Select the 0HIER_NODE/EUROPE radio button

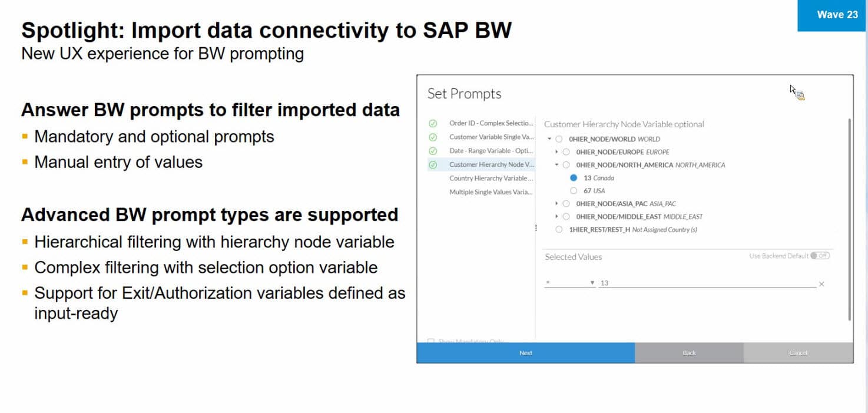[x=566, y=152]
